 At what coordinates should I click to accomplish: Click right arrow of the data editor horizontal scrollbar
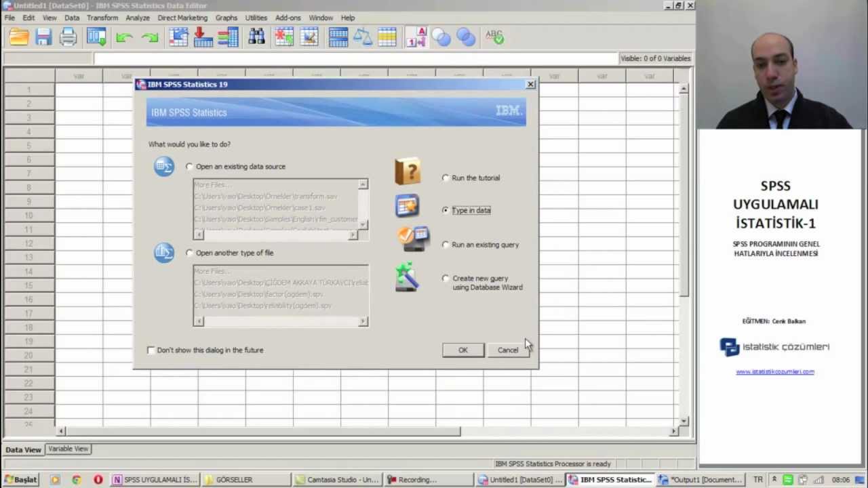pos(673,431)
